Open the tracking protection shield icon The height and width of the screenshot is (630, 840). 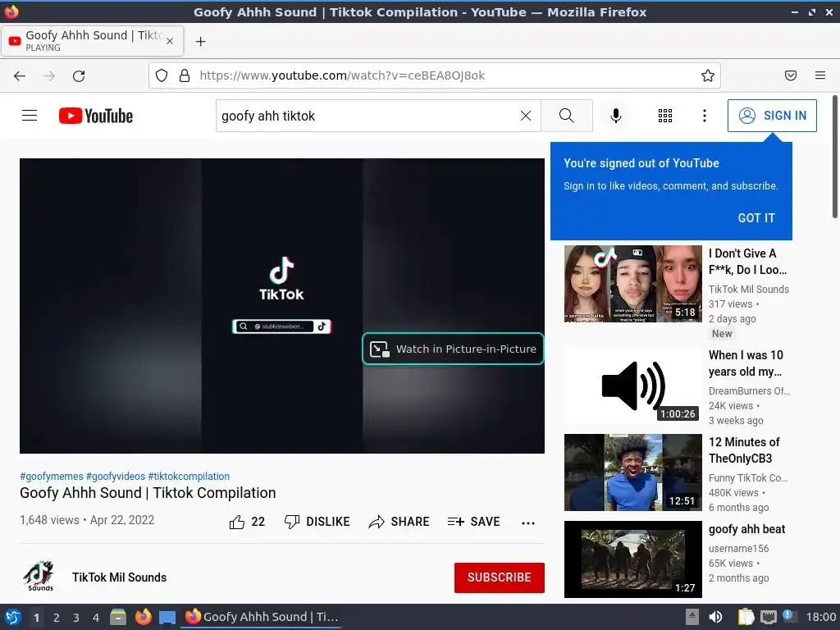[x=162, y=75]
